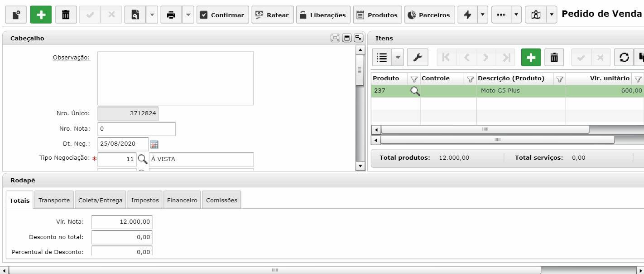The image size is (644, 274).
Task: Click the greyed cancel X in Itens toolbar
Action: 600,57
